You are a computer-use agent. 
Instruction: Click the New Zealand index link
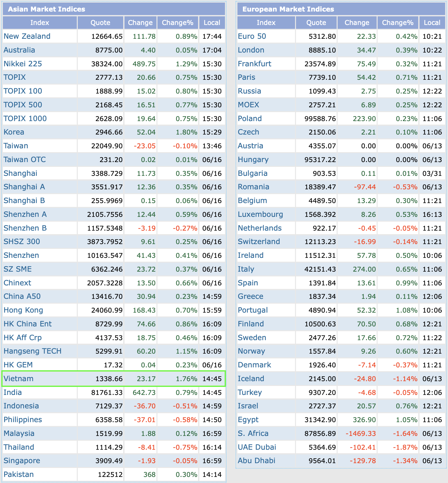pos(27,36)
